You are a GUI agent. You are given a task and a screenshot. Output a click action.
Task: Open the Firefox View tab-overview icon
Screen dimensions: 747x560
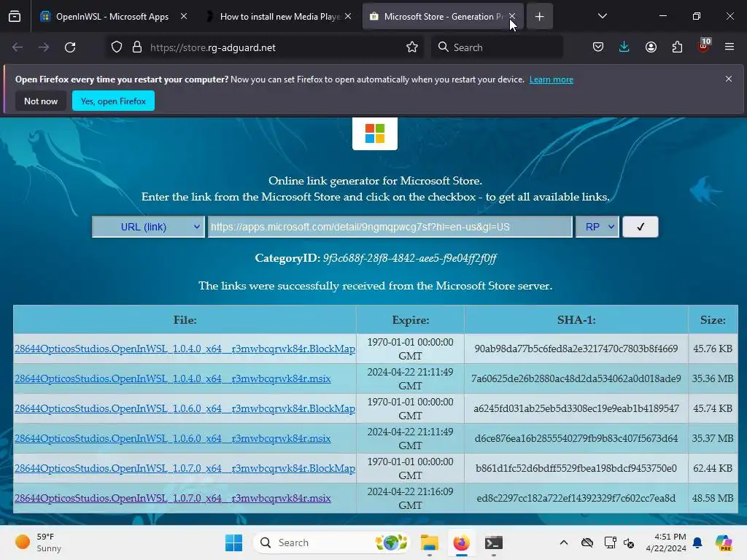click(15, 17)
